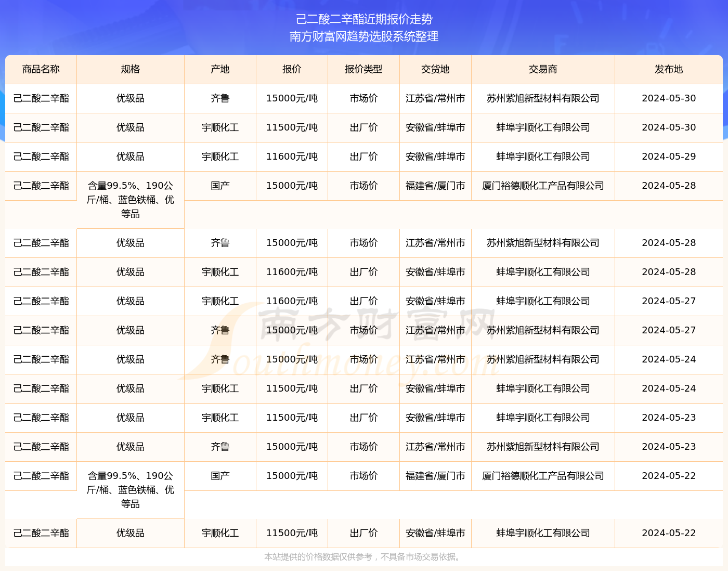
Task: Click 市场价 in the 2024-05-30 row
Action: pyautogui.click(x=363, y=98)
